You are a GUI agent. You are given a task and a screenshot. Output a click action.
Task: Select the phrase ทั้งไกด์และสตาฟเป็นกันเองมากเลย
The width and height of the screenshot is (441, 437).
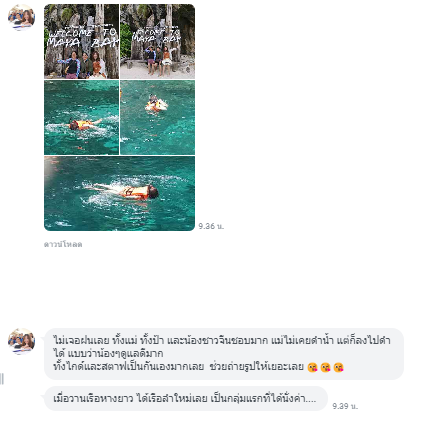(x=128, y=367)
